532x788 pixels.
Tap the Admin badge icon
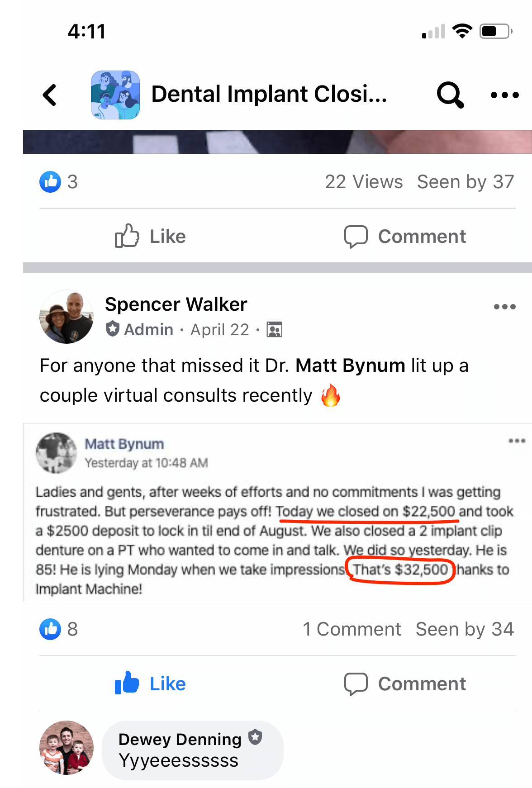coord(113,329)
